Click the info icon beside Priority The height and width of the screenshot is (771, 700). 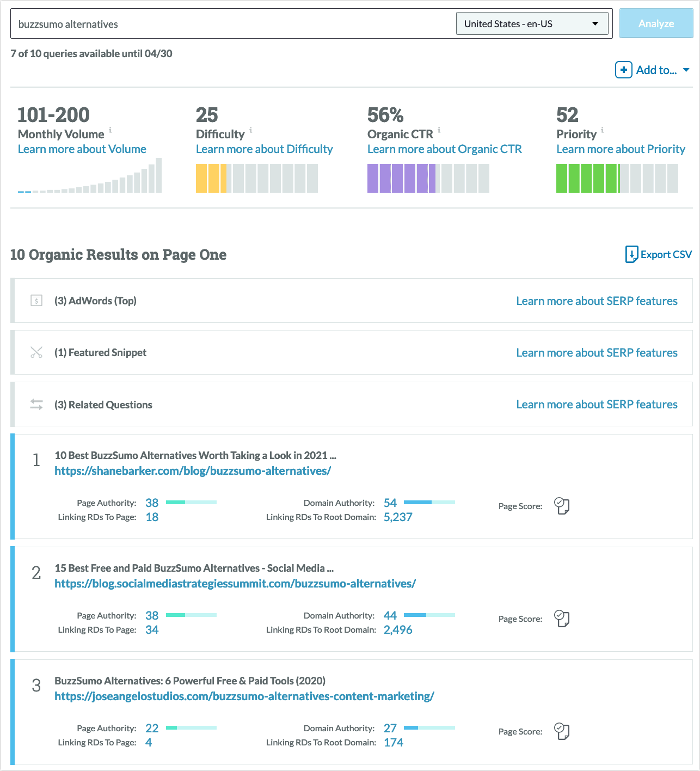602,130
